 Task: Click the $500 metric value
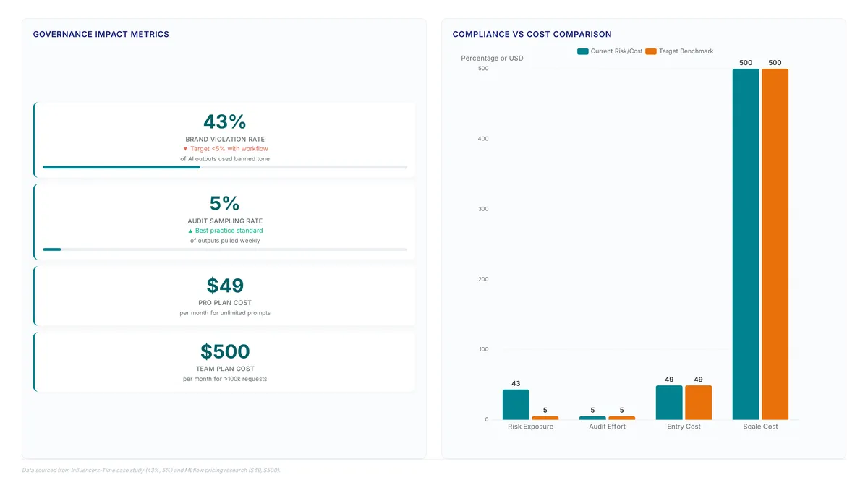point(225,351)
